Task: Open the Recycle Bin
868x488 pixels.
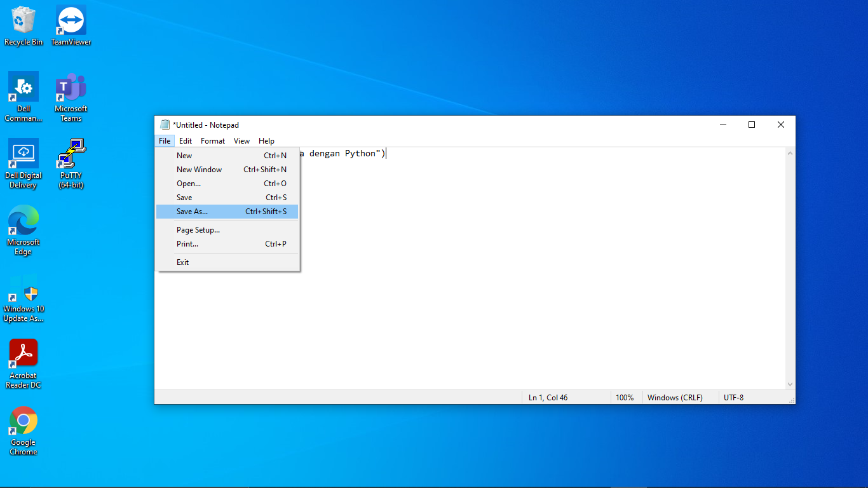Action: tap(23, 19)
